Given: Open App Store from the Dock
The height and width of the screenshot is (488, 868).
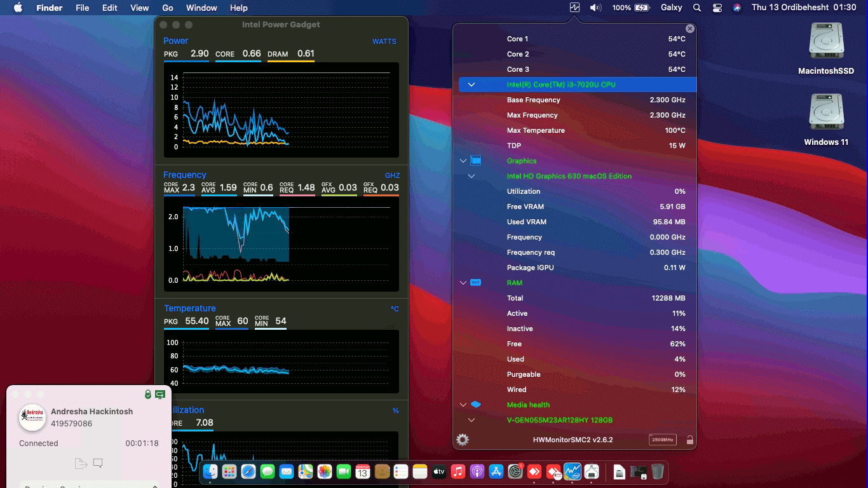Looking at the screenshot, I should click(x=496, y=471).
